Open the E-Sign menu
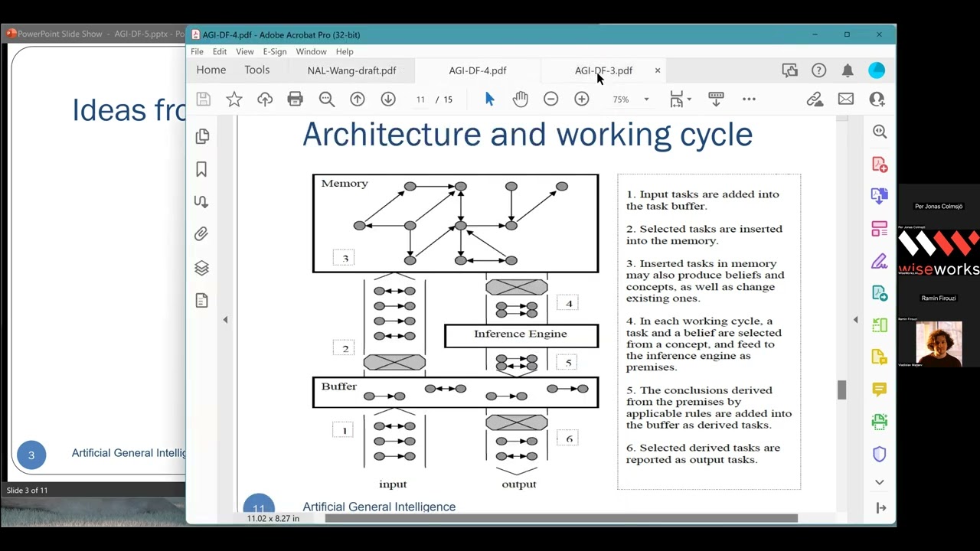This screenshot has width=980, height=551. pyautogui.click(x=275, y=51)
